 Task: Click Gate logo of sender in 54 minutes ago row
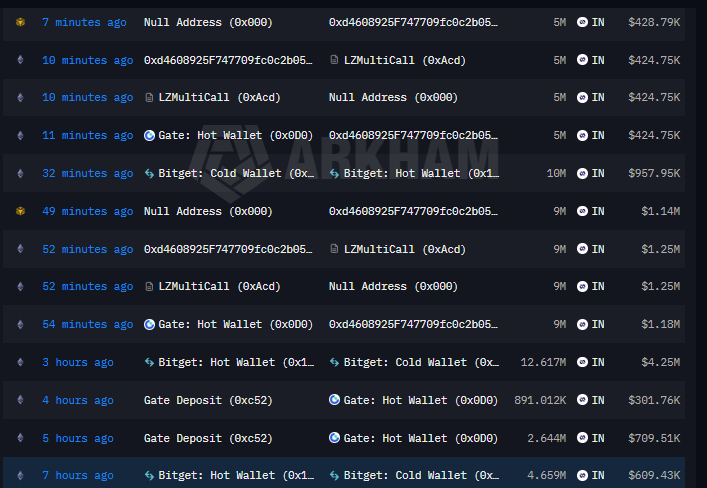tap(149, 324)
